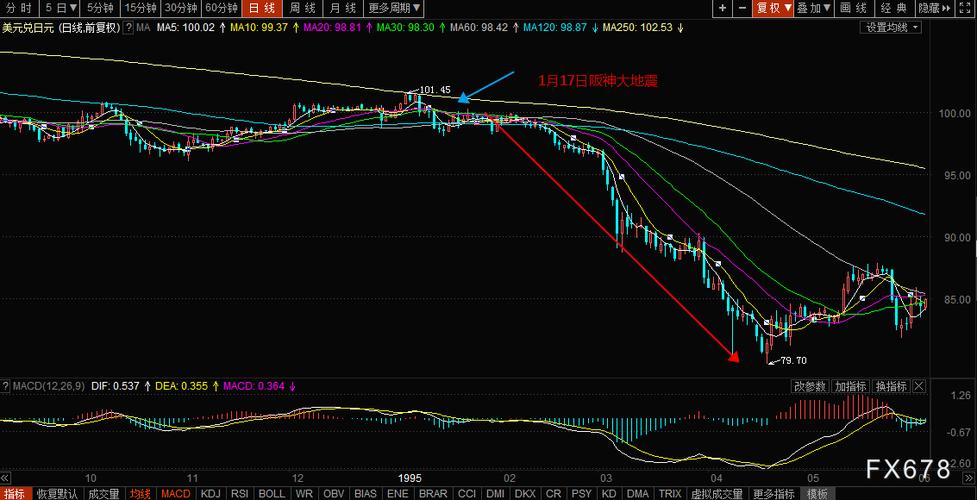Click the plus zoom-in icon
This screenshot has height=500, width=977.
722,8
